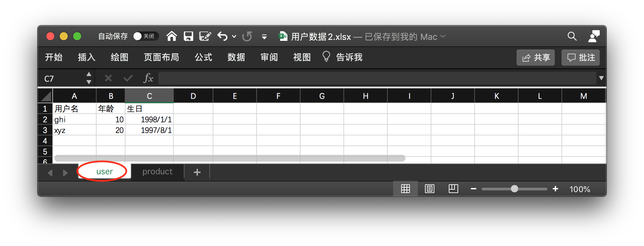Click next sheet navigation arrow
The image size is (644, 246).
[x=65, y=173]
